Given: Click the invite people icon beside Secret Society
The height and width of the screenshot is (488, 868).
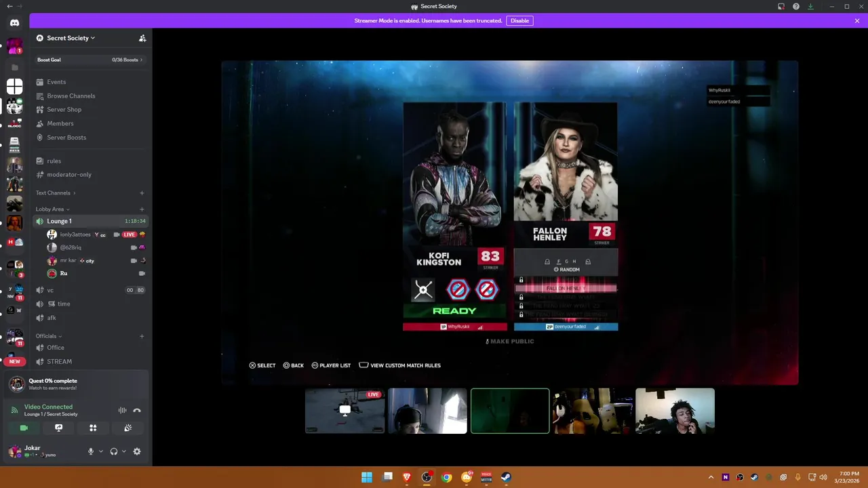Looking at the screenshot, I should click(142, 38).
